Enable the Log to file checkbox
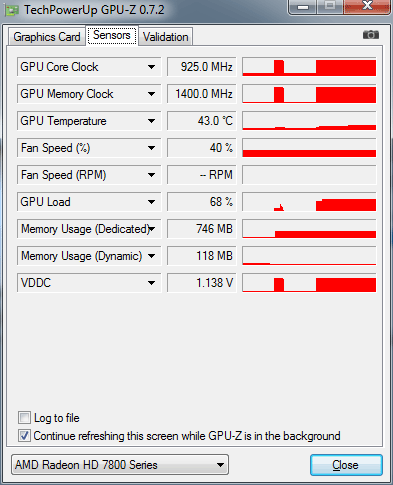This screenshot has width=393, height=485. (24, 418)
